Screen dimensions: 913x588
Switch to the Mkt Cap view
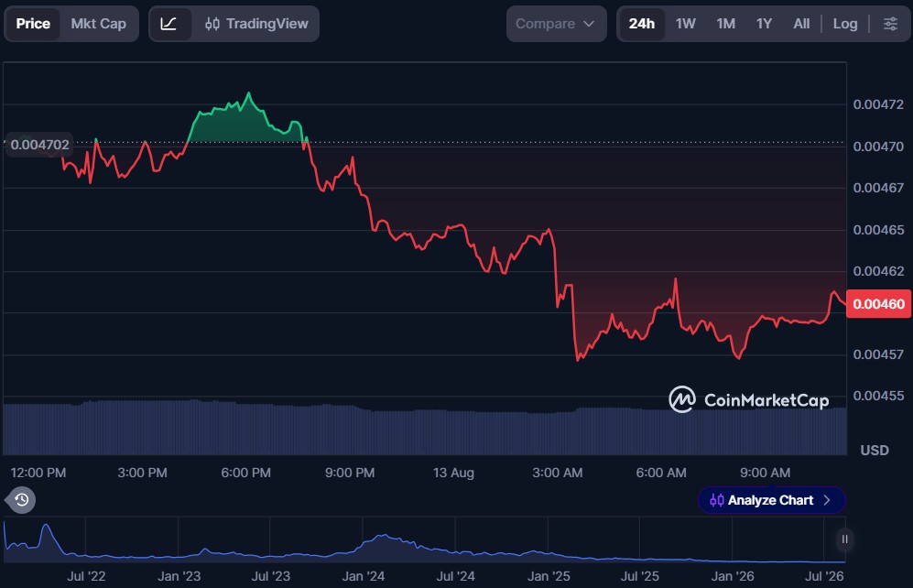coord(98,24)
